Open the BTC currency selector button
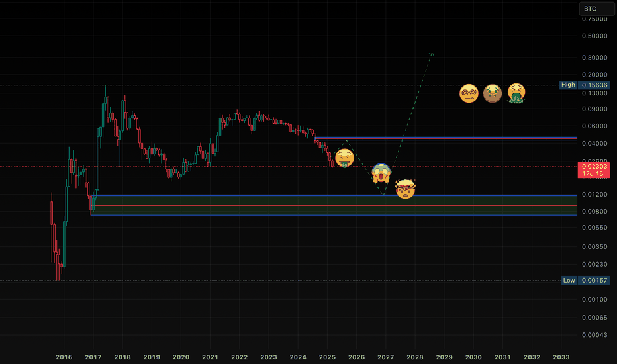Viewport: 617px width, 364px height. click(596, 9)
